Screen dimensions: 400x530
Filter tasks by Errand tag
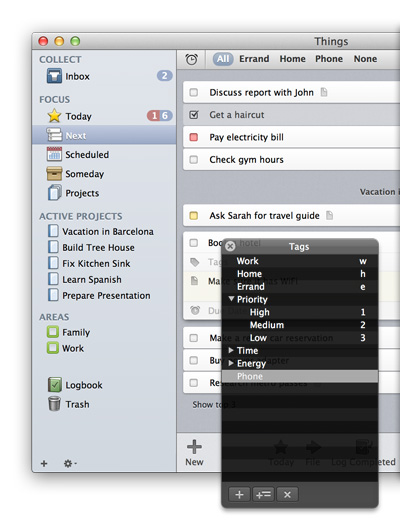[254, 59]
